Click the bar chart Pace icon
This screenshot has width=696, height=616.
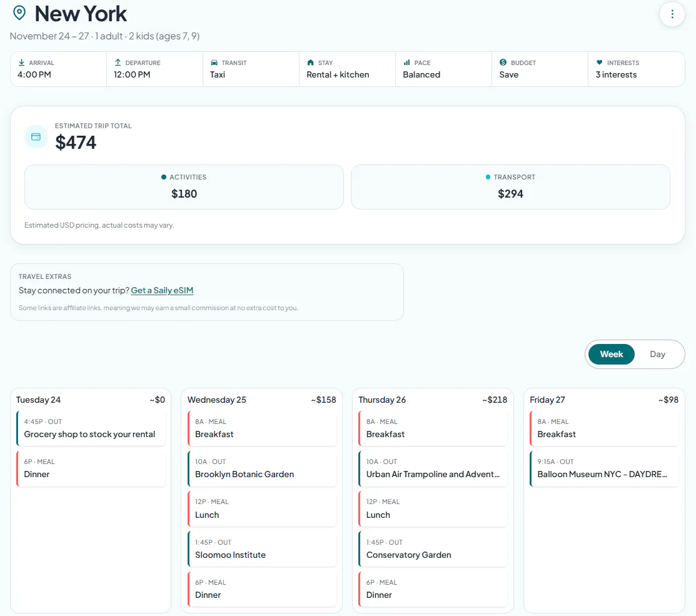[x=406, y=63]
